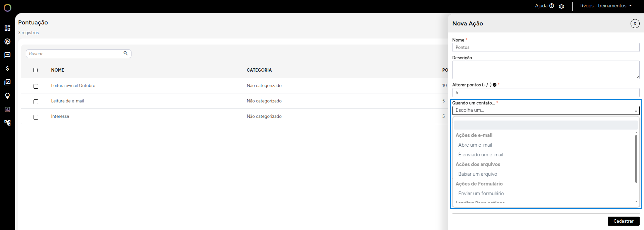Image resolution: width=644 pixels, height=230 pixels.
Task: Tick the checkbox for Leitura e-mail Outubro
Action: pyautogui.click(x=36, y=86)
